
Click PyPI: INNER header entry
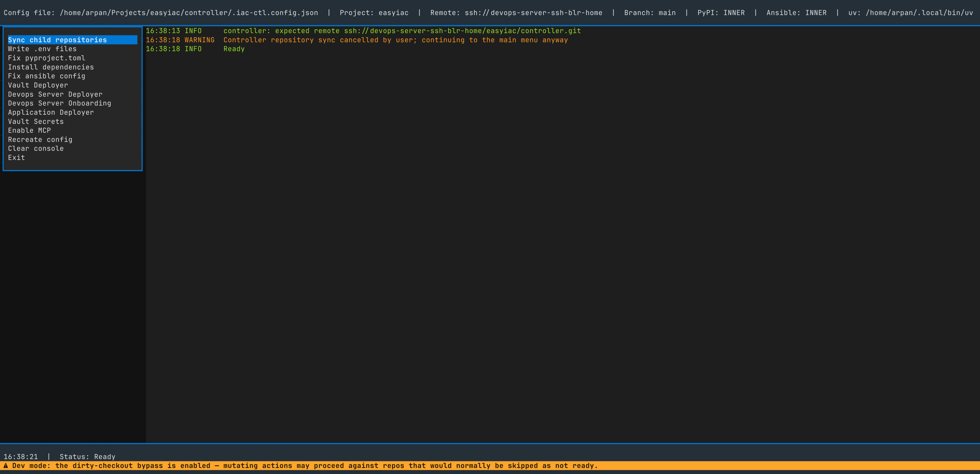tap(721, 13)
